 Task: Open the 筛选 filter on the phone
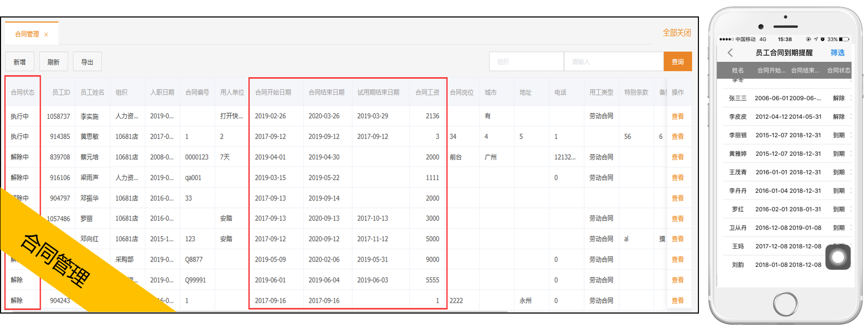point(837,53)
